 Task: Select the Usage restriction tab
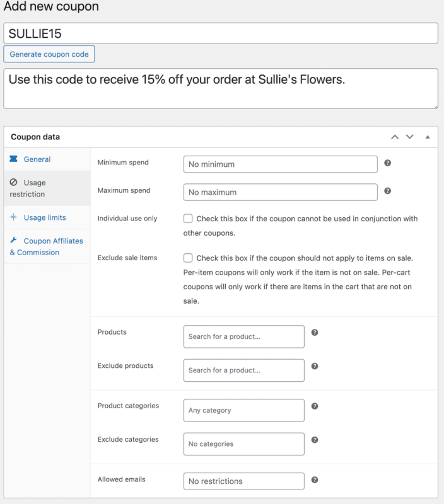point(47,188)
